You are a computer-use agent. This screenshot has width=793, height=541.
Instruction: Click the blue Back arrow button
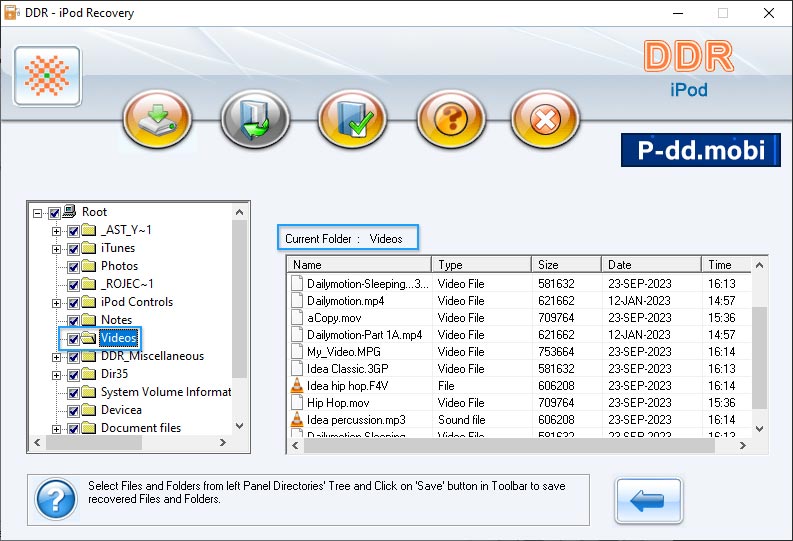click(648, 501)
